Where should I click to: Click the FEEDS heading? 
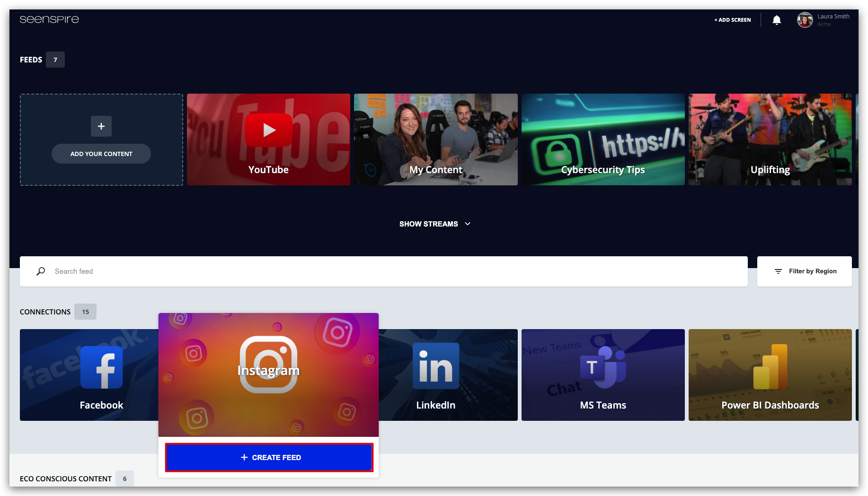31,60
